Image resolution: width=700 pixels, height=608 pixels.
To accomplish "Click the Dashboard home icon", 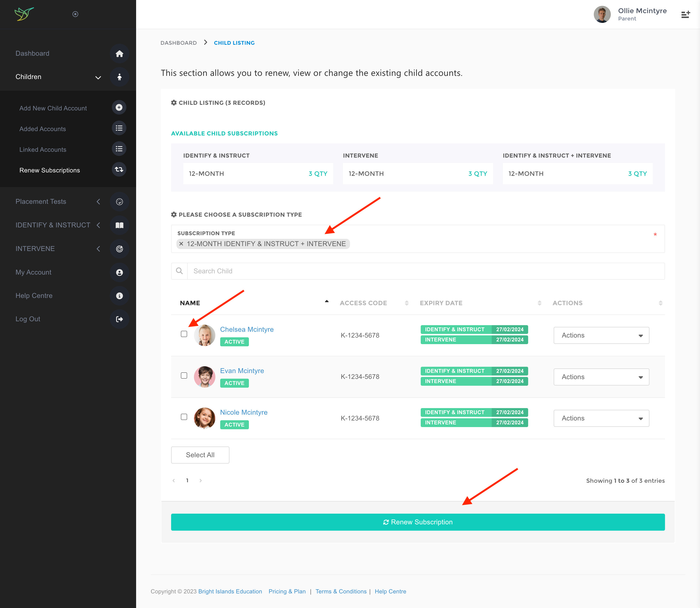I will pyautogui.click(x=119, y=54).
